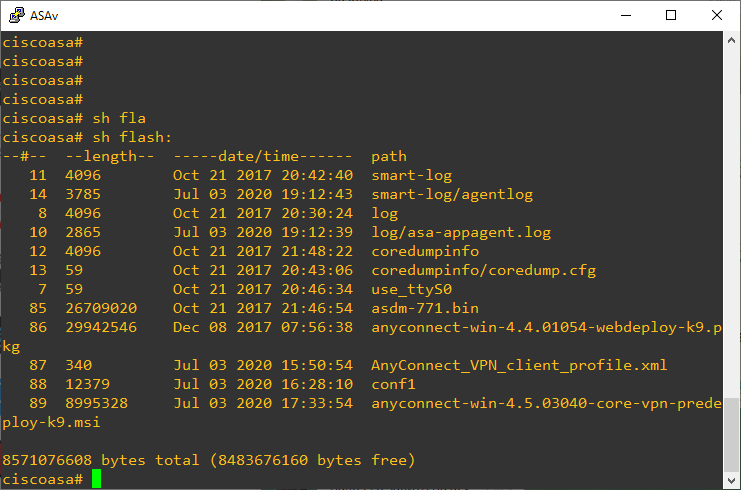The height and width of the screenshot is (490, 741).
Task: Click the '--length--' column header
Action: [x=110, y=156]
